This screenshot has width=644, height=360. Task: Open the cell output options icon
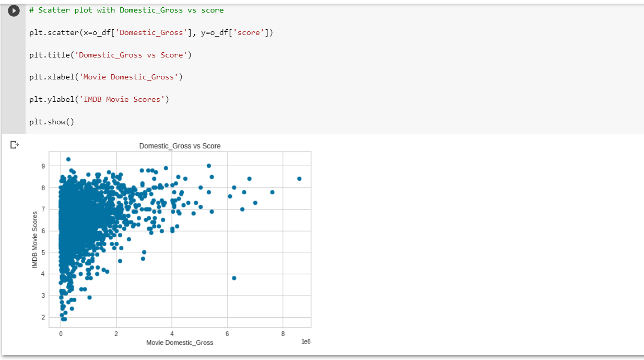click(x=14, y=145)
